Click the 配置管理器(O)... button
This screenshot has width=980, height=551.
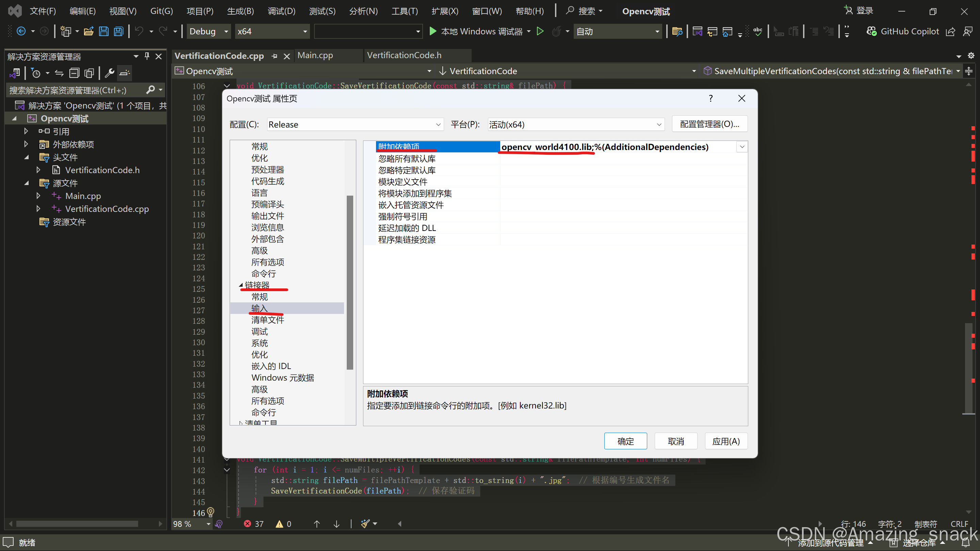point(709,123)
